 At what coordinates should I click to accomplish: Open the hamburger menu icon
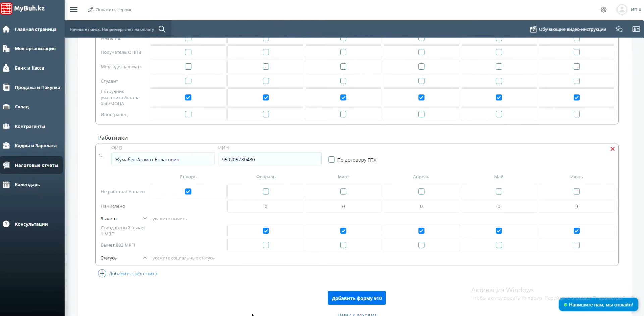click(74, 10)
